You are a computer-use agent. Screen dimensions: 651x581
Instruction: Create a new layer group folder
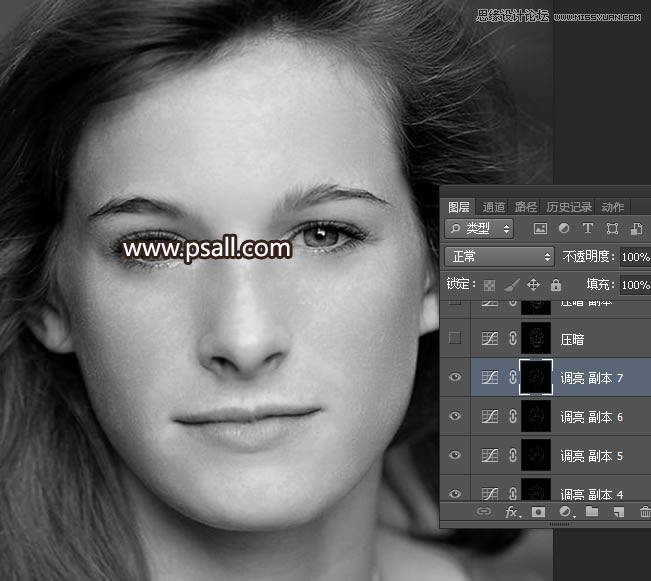coord(592,512)
